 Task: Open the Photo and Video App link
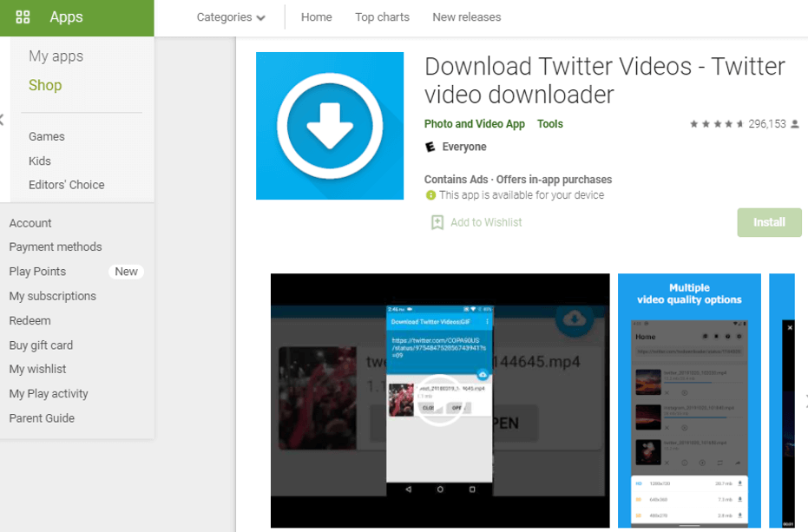coord(474,123)
